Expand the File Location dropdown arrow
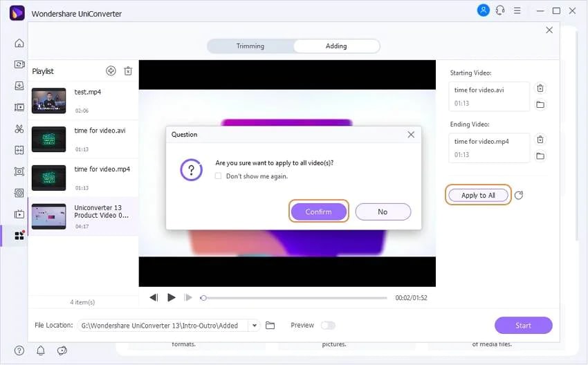This screenshot has height=365, width=588. click(x=255, y=326)
